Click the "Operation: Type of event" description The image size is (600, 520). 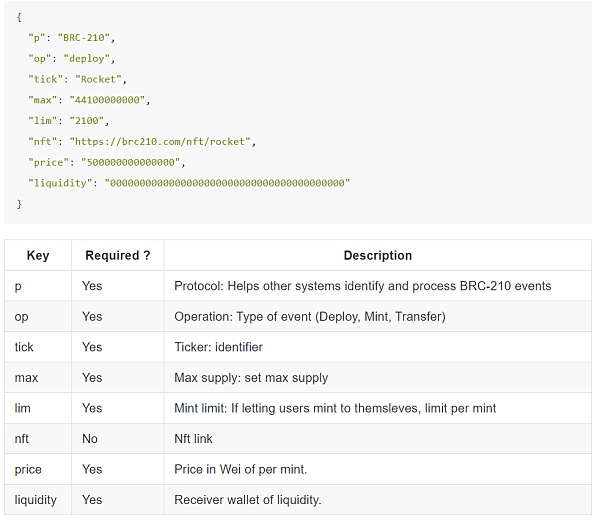pyautogui.click(x=310, y=316)
